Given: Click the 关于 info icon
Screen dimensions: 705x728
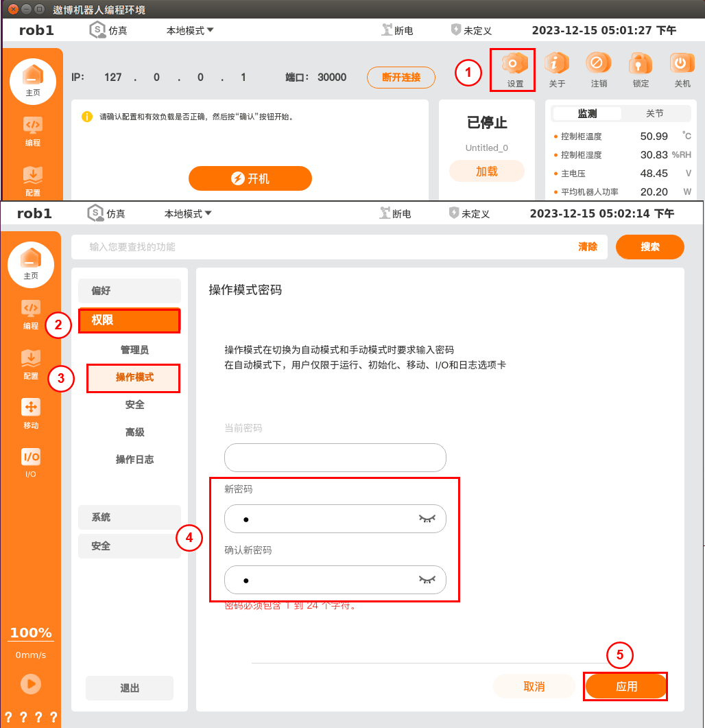Looking at the screenshot, I should click(x=556, y=64).
